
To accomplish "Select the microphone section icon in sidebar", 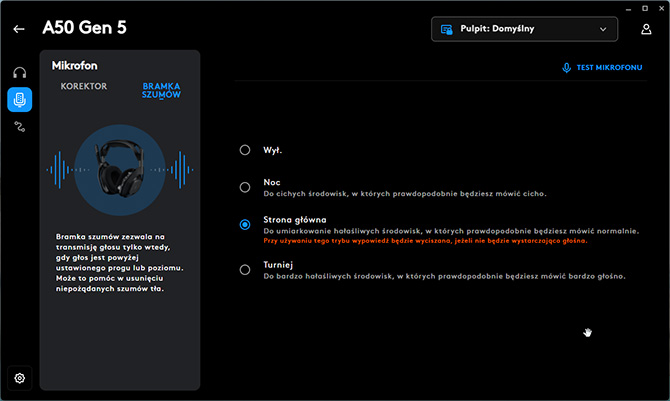I will pos(20,100).
